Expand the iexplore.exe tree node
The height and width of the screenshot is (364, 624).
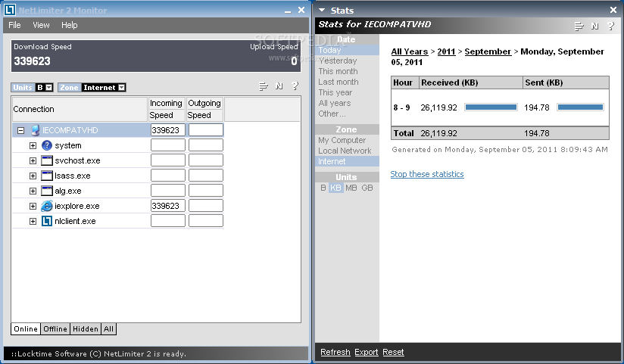tap(33, 206)
